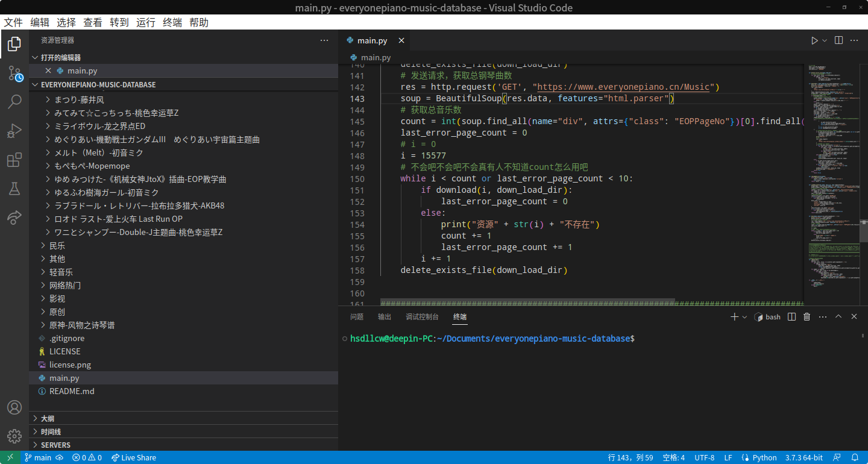Open the 文件 menu
This screenshot has width=868, height=464.
[13, 22]
